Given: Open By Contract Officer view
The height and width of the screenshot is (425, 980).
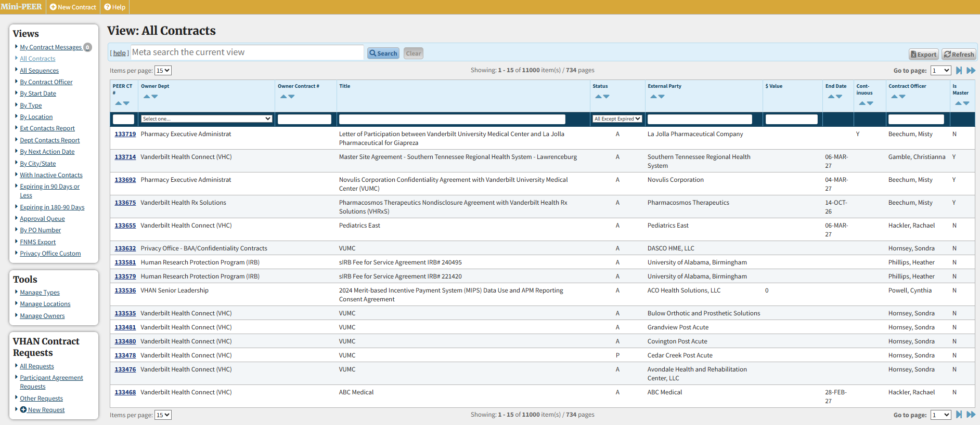Looking at the screenshot, I should click(x=46, y=82).
